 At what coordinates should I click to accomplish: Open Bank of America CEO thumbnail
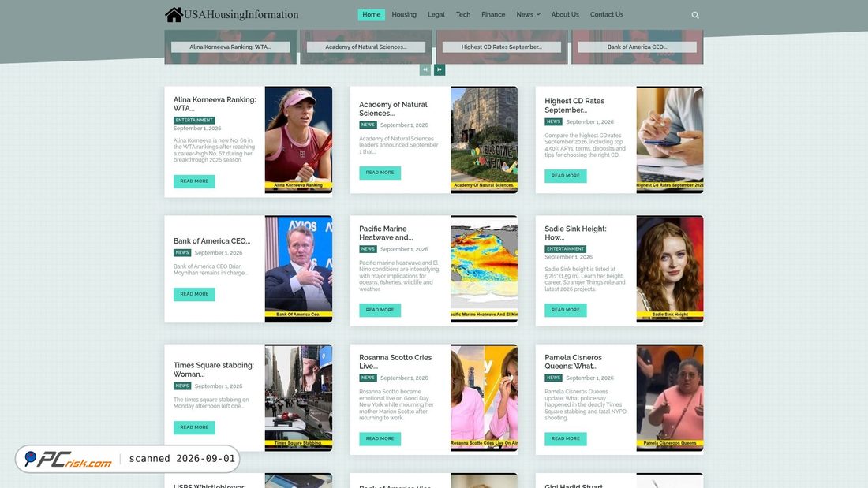click(x=298, y=269)
